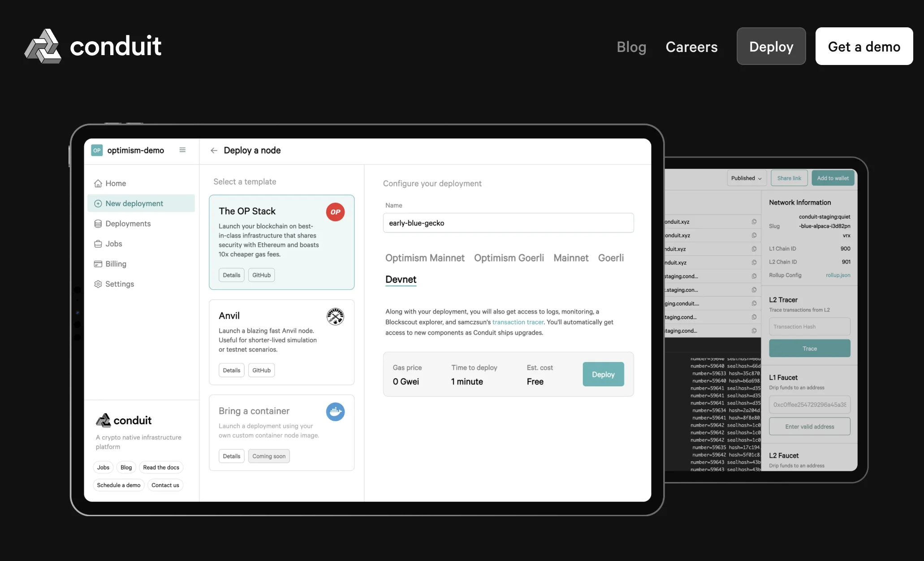Switch to the Goerli network tab
This screenshot has height=561, width=924.
tap(611, 258)
